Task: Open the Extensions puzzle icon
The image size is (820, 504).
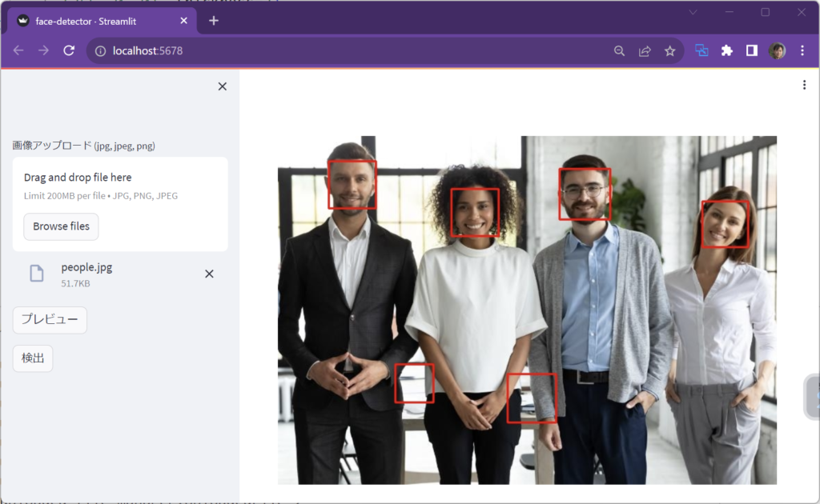Action: tap(727, 50)
